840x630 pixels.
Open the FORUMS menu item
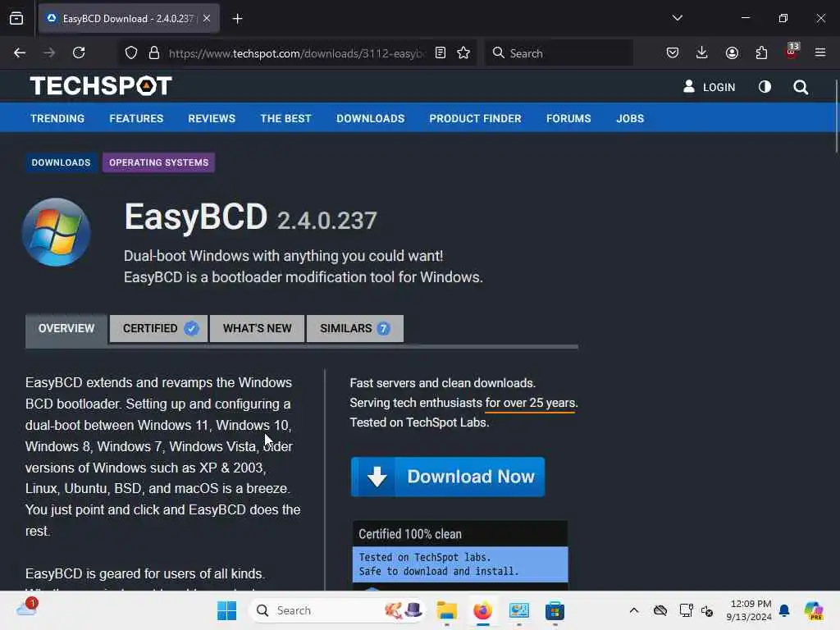(568, 118)
